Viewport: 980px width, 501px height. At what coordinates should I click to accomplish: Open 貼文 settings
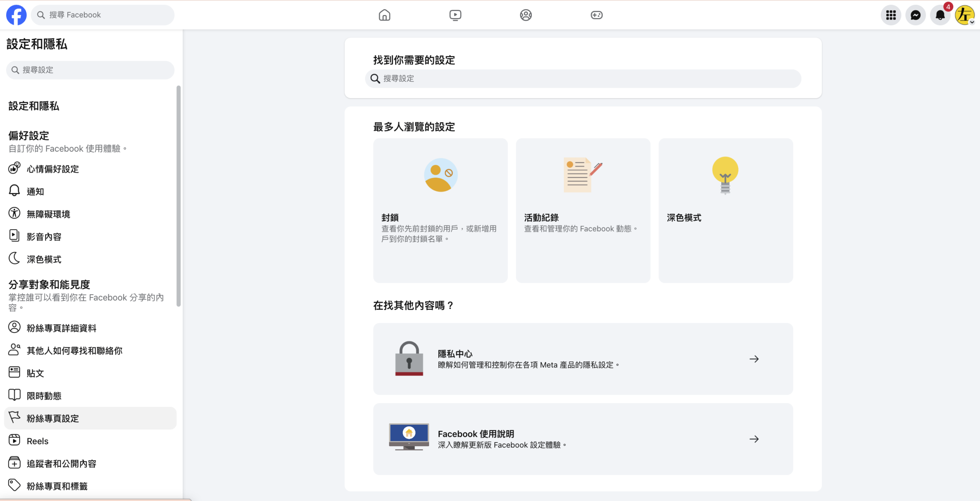[90, 373]
